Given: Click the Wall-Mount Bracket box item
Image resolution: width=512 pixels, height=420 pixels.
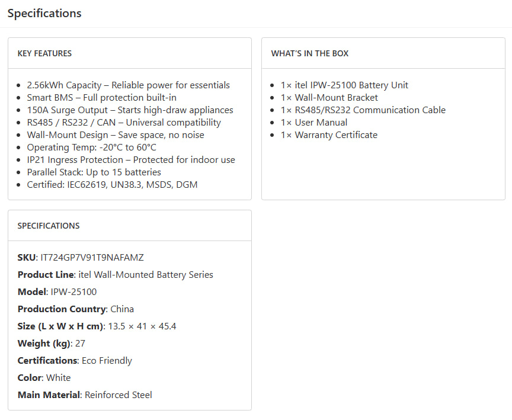Looking at the screenshot, I should (329, 98).
